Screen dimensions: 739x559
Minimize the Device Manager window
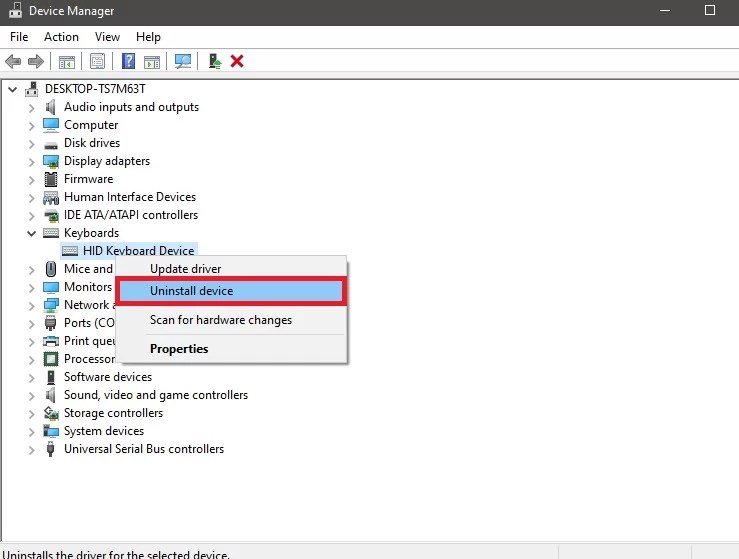click(x=665, y=10)
